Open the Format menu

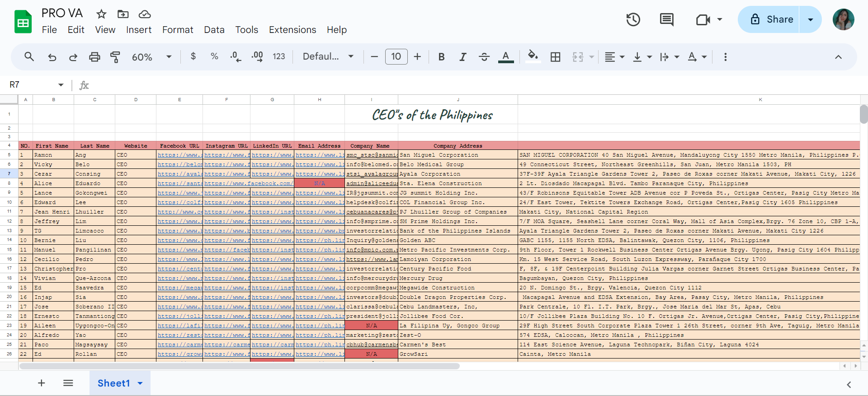point(178,30)
